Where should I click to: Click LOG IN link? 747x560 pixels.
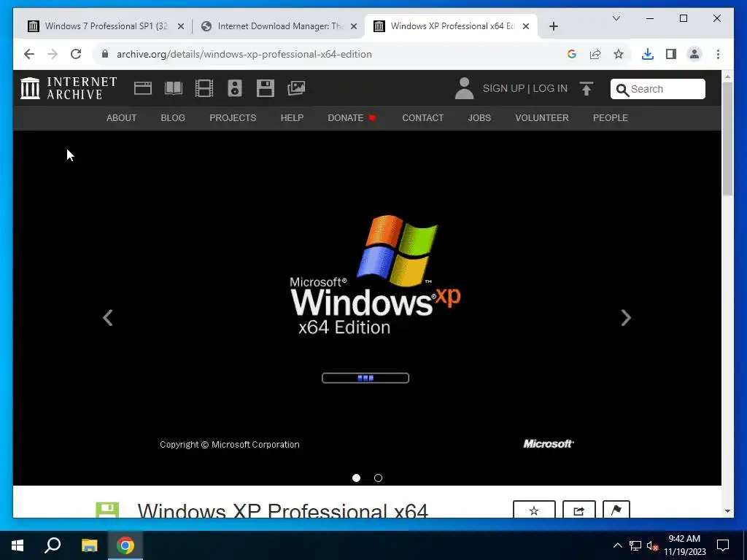550,88
